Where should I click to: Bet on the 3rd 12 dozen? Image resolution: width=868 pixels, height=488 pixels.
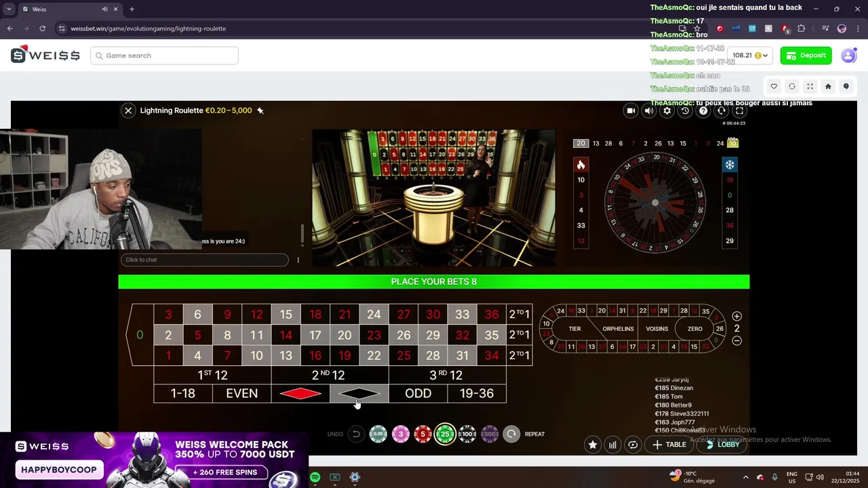[x=448, y=375]
